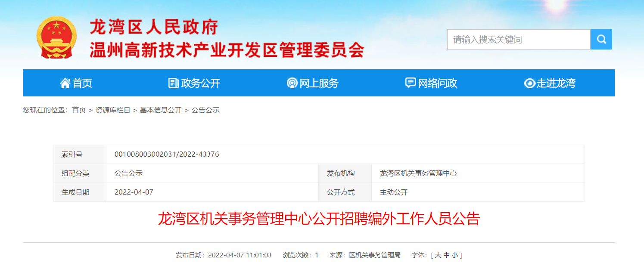Open the 网上服务 menu item
644x266 pixels.
click(x=319, y=83)
